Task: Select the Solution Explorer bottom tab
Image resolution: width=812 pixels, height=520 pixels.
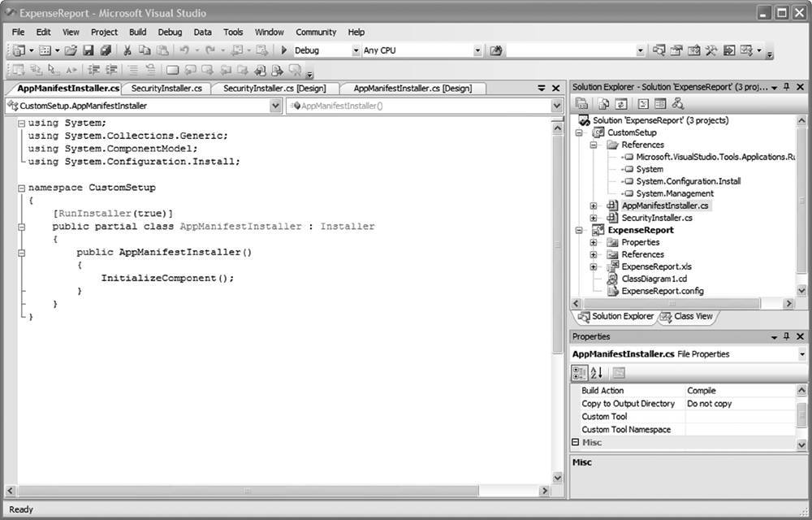Action: tap(615, 316)
